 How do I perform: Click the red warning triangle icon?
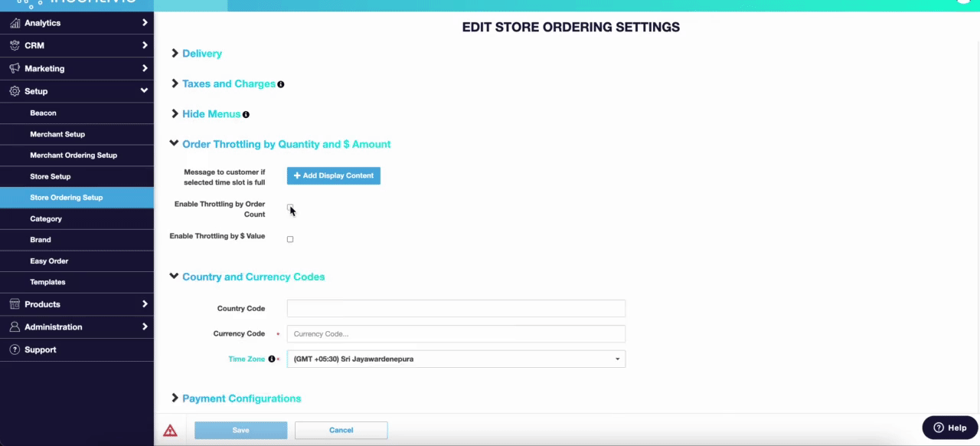[170, 431]
